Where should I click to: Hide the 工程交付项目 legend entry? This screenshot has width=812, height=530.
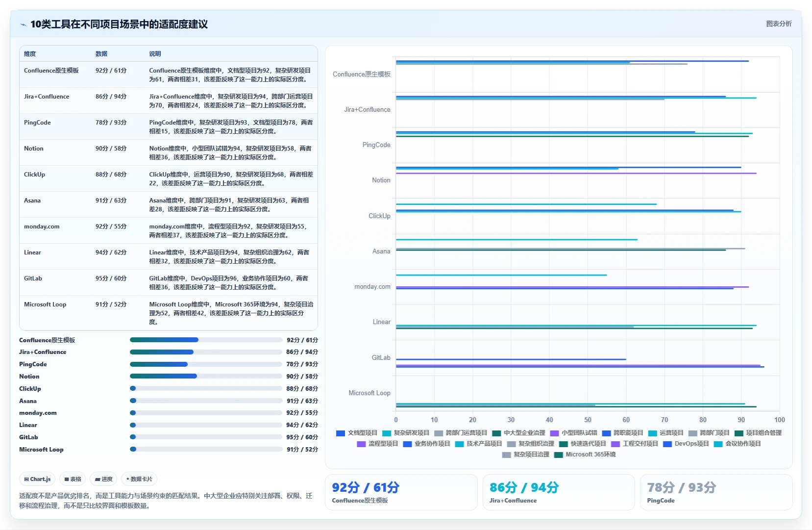pyautogui.click(x=635, y=444)
